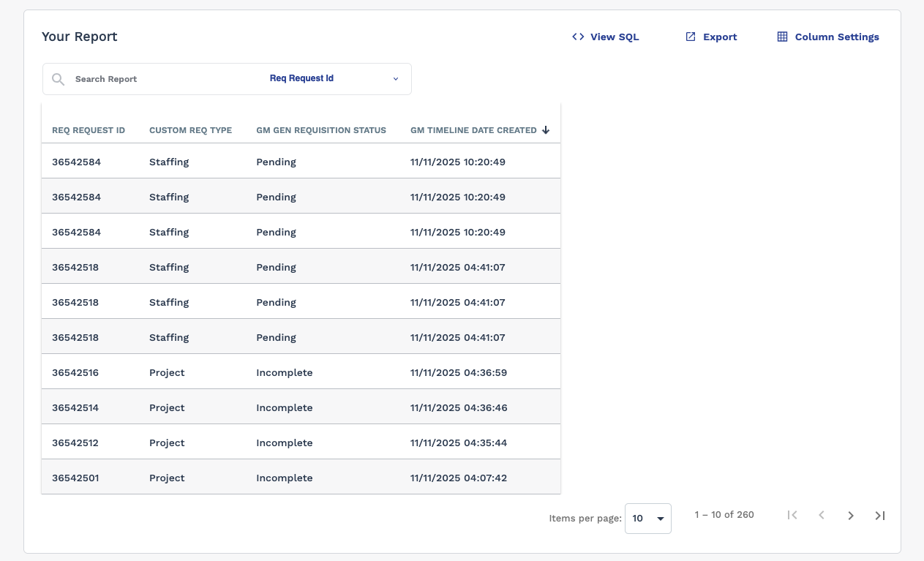Click the Column Settings grid icon
Viewport: 924px width, 561px height.
[782, 37]
